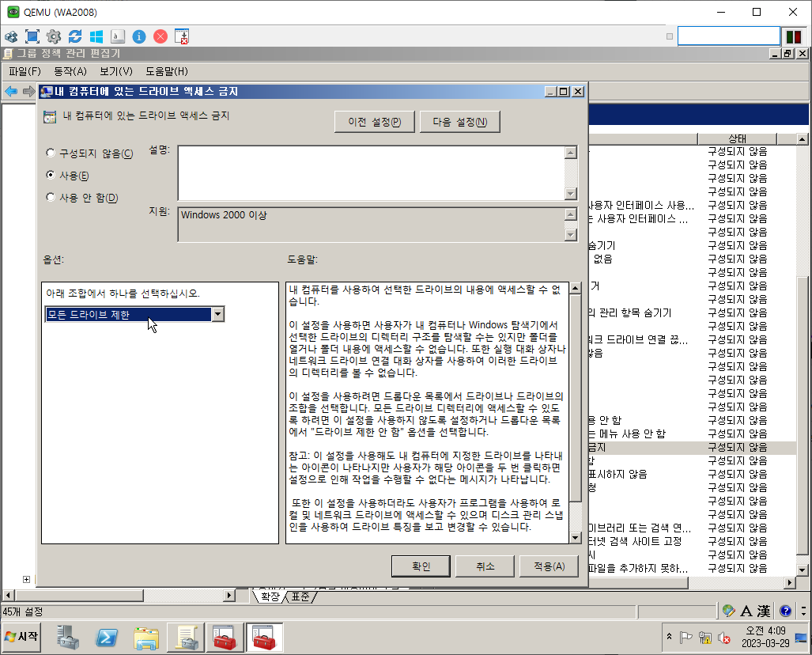Screen dimensions: 812x655
Task: Open the 파일(F) menu
Action: (25, 71)
